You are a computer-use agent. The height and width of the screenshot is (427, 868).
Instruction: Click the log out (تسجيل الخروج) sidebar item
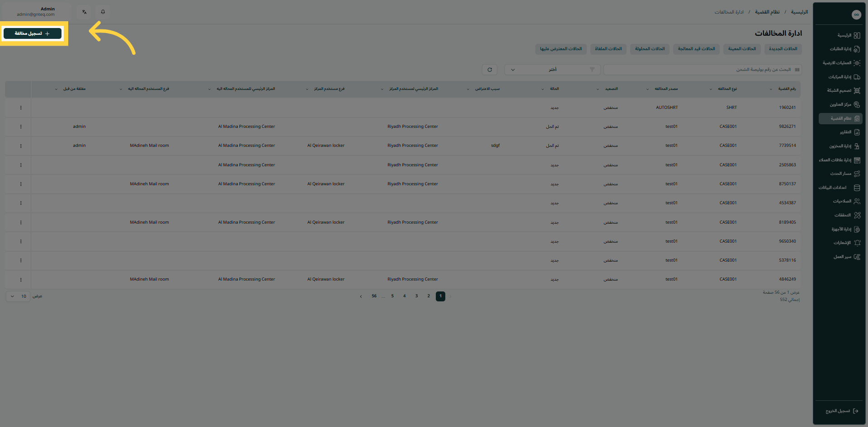[x=840, y=411]
